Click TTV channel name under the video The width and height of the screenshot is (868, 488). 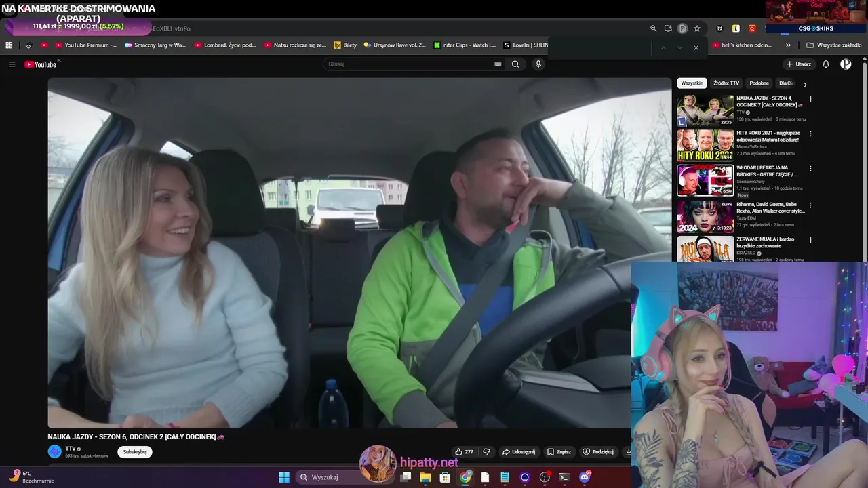[x=71, y=449]
